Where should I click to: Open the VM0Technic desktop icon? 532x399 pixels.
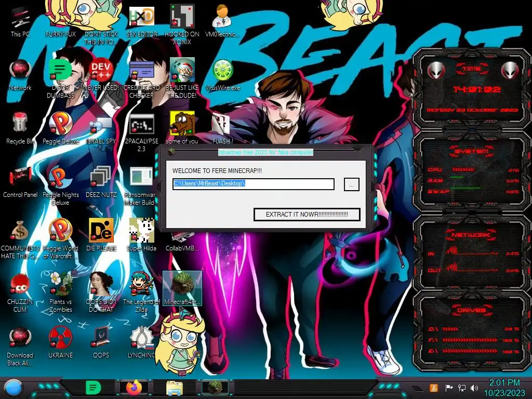[x=222, y=21]
